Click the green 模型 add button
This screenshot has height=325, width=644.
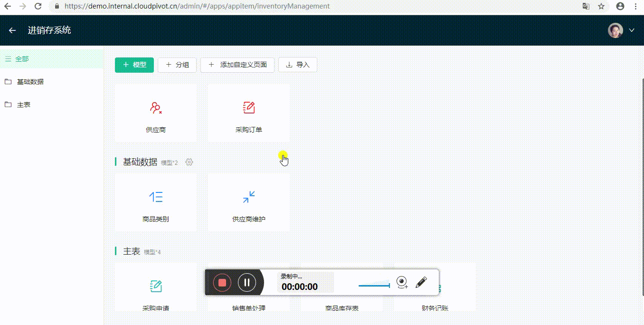point(134,65)
